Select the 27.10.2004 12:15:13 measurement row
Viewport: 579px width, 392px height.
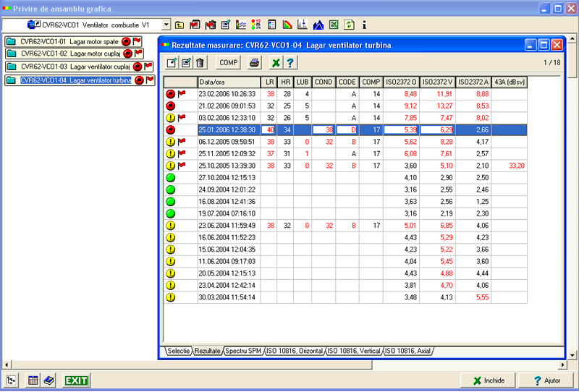pos(227,178)
